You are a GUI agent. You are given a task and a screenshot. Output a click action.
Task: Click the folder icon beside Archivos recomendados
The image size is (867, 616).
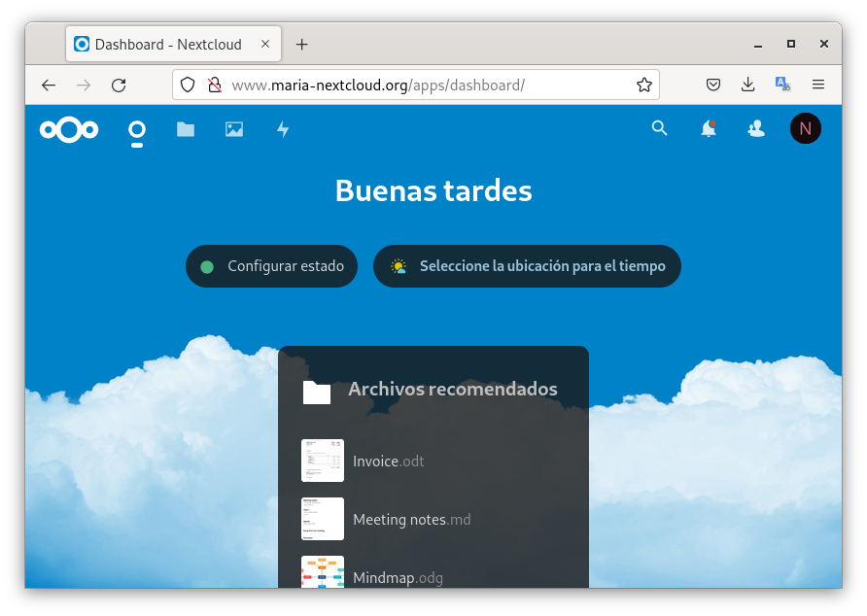click(317, 393)
